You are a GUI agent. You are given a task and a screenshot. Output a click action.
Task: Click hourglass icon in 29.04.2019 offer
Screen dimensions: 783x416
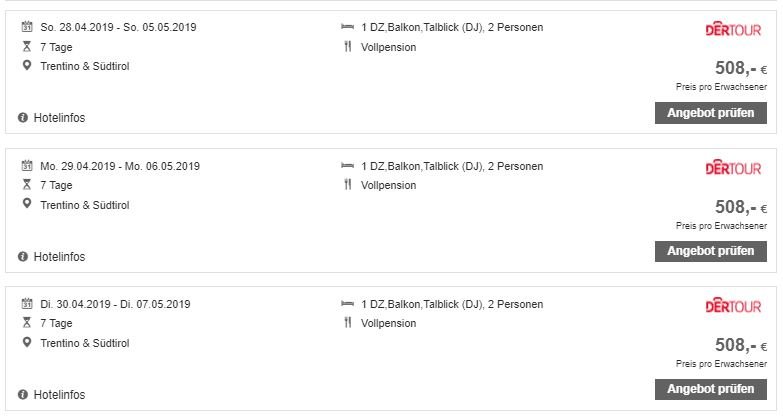[27, 185]
